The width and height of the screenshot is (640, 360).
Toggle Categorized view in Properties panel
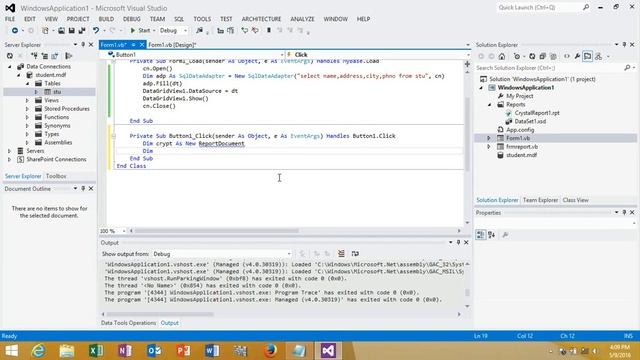[480, 235]
